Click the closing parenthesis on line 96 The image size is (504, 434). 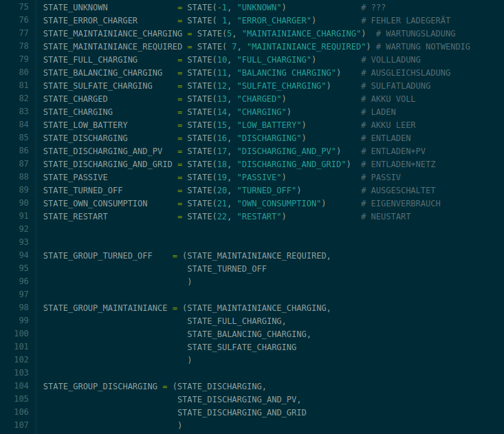189,282
